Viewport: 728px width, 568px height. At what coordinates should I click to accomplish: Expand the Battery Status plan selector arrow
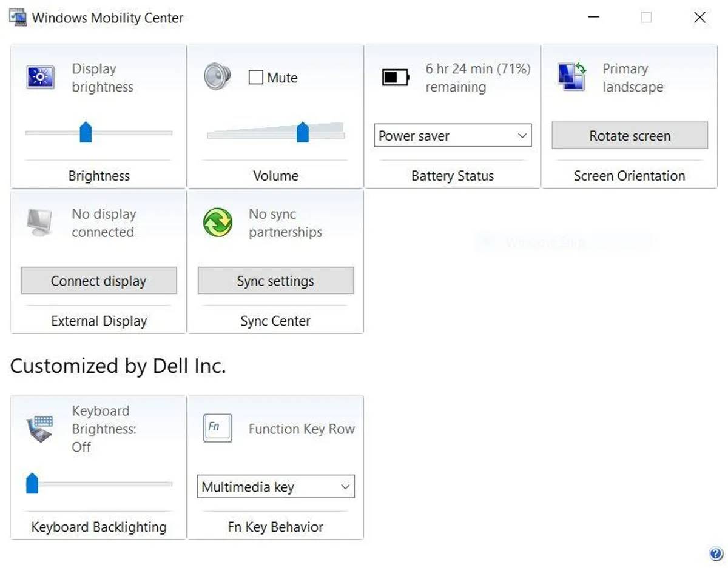(522, 136)
